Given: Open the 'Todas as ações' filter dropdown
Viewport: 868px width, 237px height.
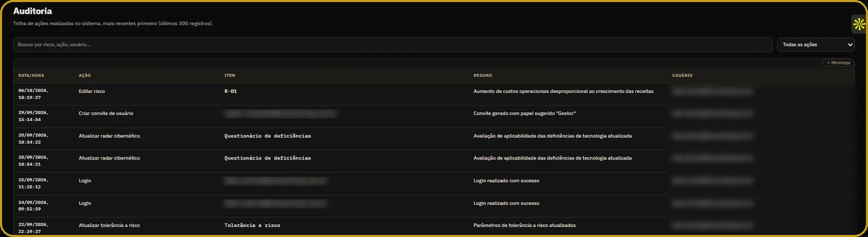Looking at the screenshot, I should click(816, 45).
